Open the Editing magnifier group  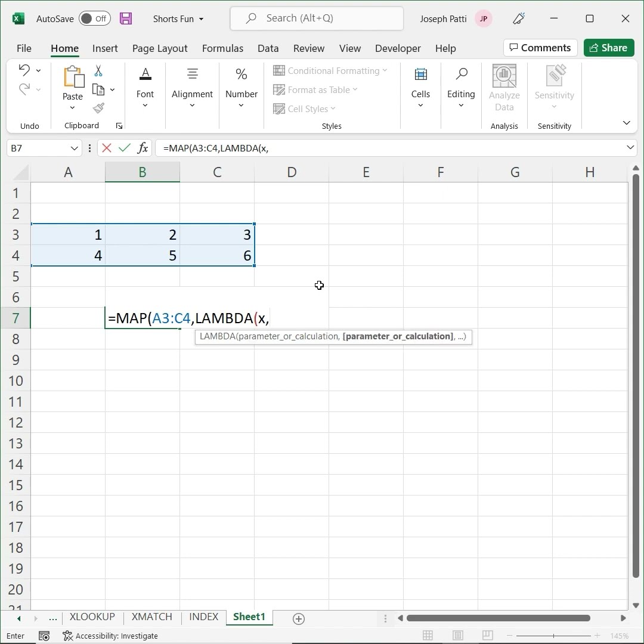click(461, 88)
